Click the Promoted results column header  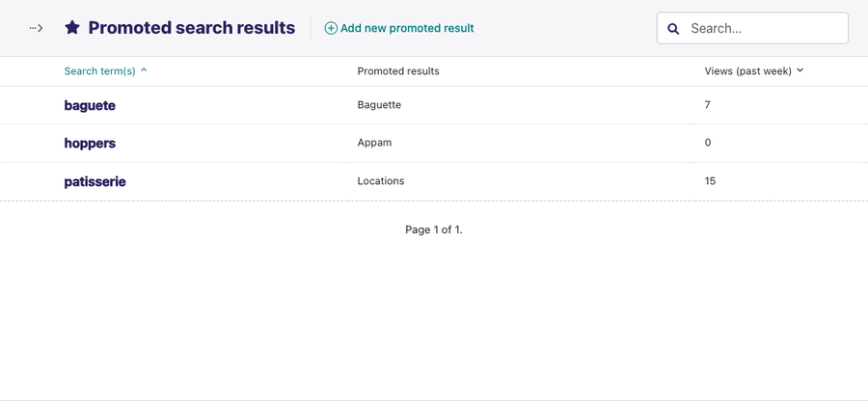click(398, 70)
